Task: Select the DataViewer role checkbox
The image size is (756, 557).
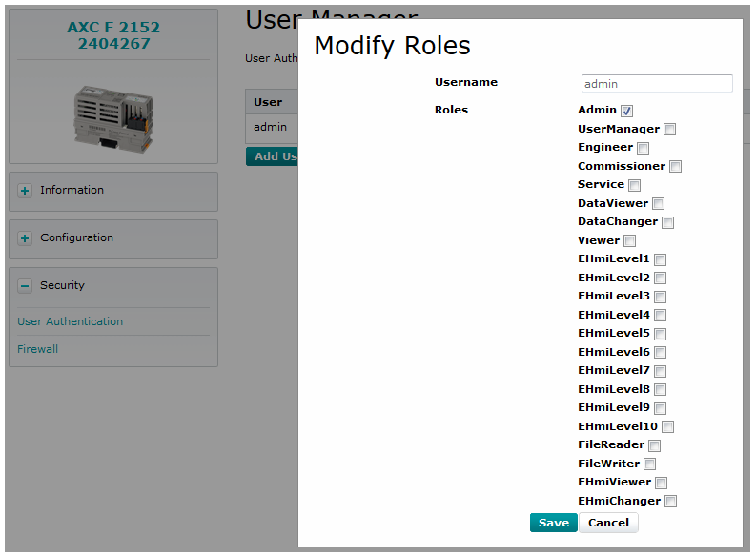Action: 659,204
